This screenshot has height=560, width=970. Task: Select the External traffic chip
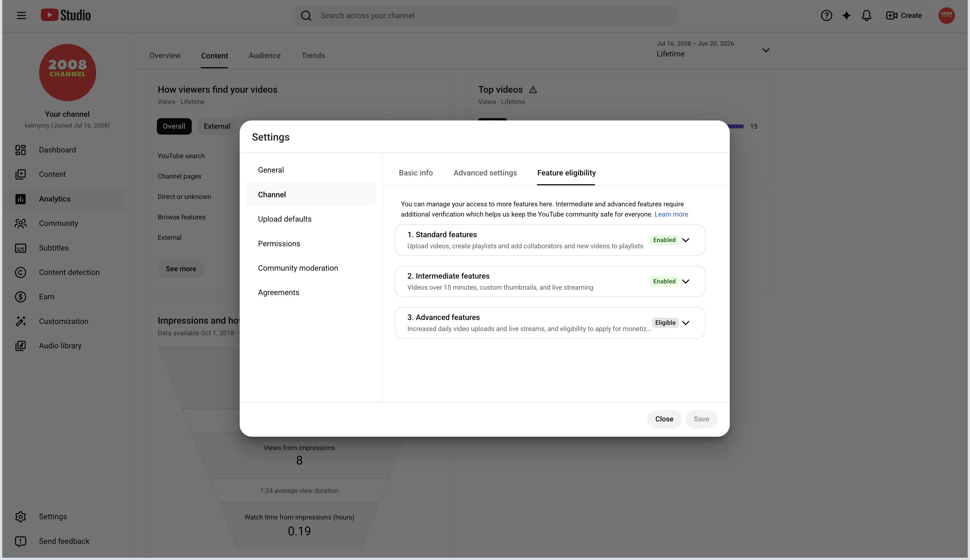coord(217,126)
